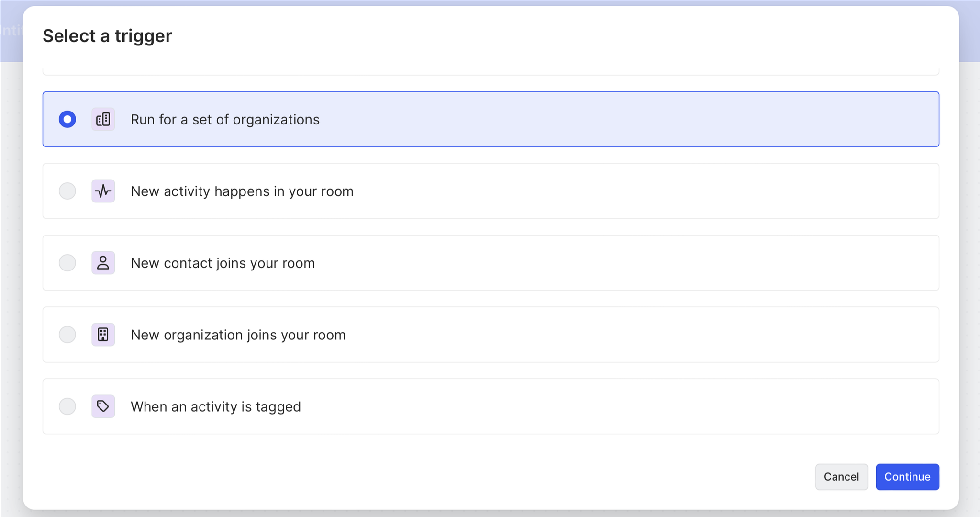The width and height of the screenshot is (980, 517).
Task: Click the 'Select a trigger' heading
Action: pos(107,36)
